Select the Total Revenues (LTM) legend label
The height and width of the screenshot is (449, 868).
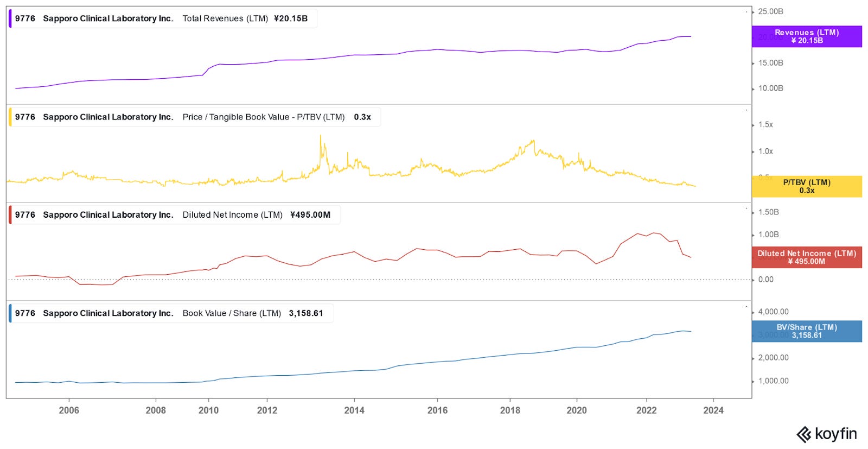(225, 18)
